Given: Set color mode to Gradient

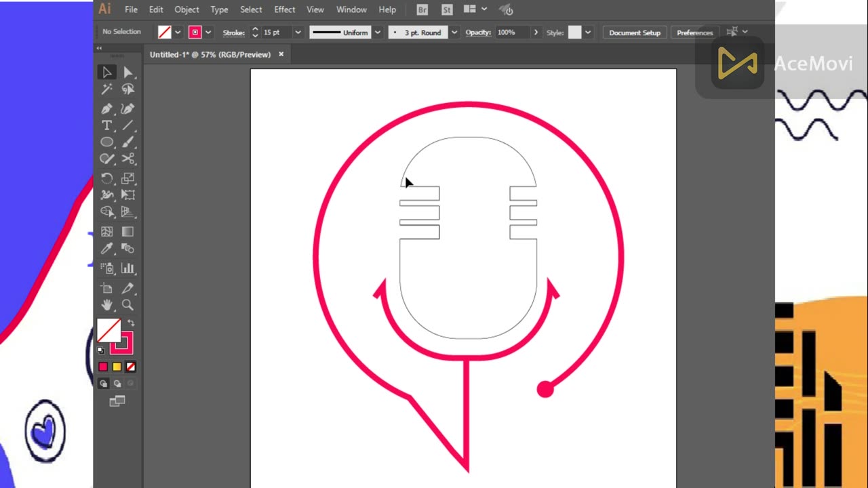Looking at the screenshot, I should coord(117,367).
